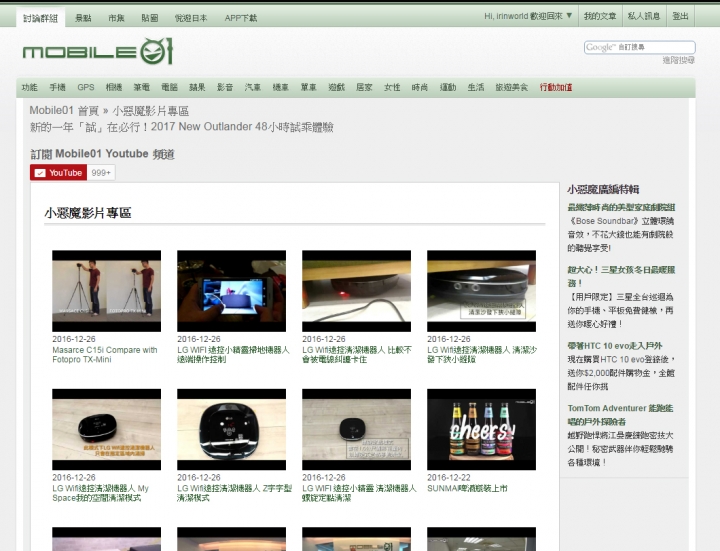This screenshot has width=720, height=551.
Task: Open the TomTom Adventurer sidebar article
Action: (620, 415)
